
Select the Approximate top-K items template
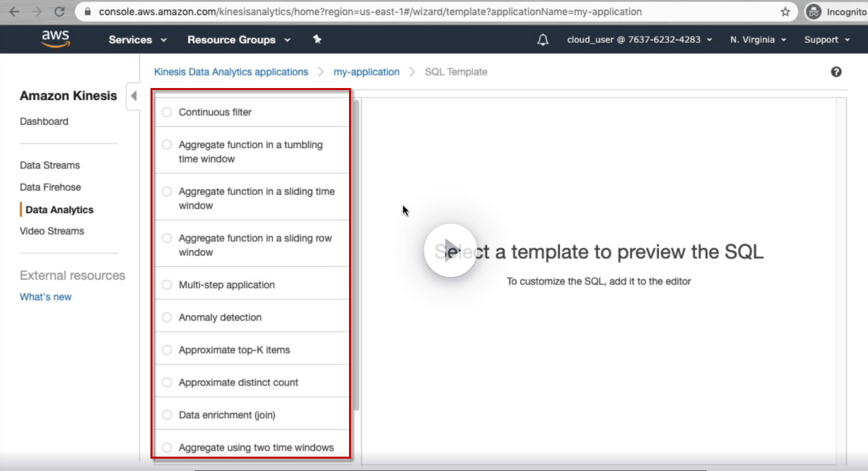[x=167, y=350]
